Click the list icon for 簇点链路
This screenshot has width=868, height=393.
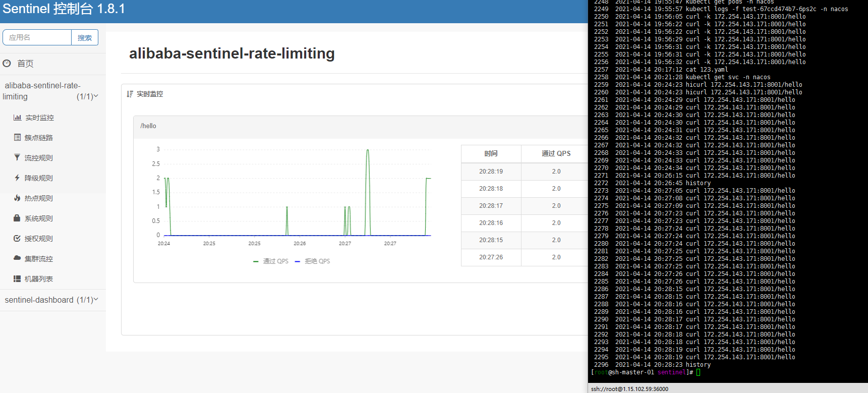pyautogui.click(x=17, y=137)
